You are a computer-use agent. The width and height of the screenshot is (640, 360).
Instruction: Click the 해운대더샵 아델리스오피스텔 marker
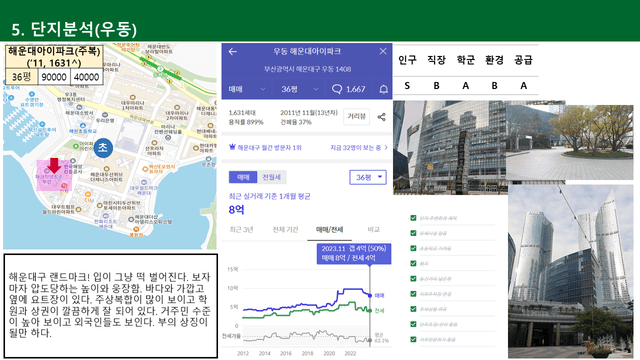[131, 219]
